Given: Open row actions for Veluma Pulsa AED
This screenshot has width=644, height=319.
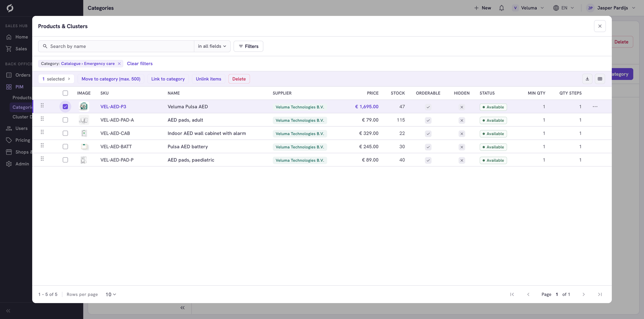Looking at the screenshot, I should pos(595,107).
